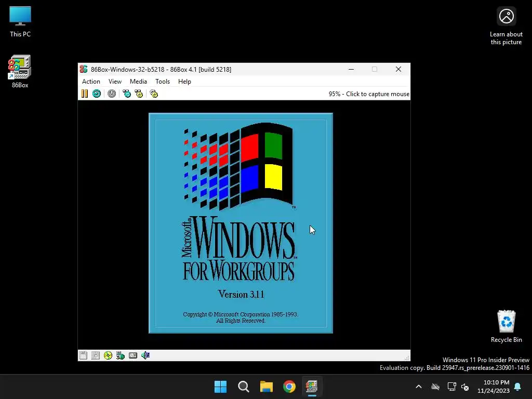
Task: Close the 86Box window
Action: pos(398,69)
